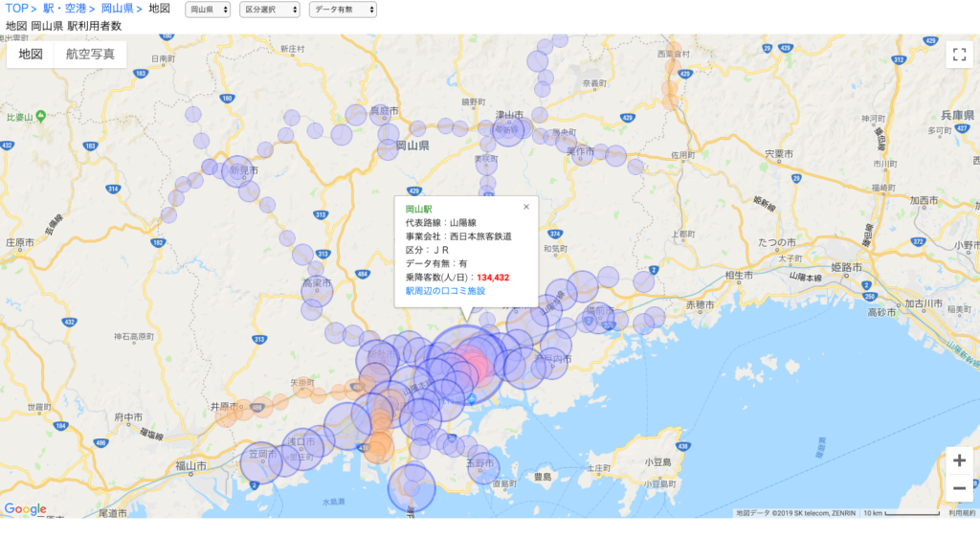Click the station circle at 津山市
The width and height of the screenshot is (980, 538).
(x=509, y=129)
